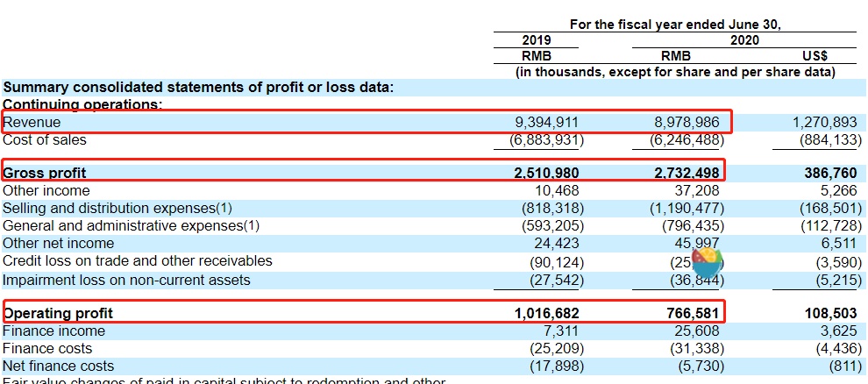
Task: Click net finance costs value (811)
Action: 845,366
